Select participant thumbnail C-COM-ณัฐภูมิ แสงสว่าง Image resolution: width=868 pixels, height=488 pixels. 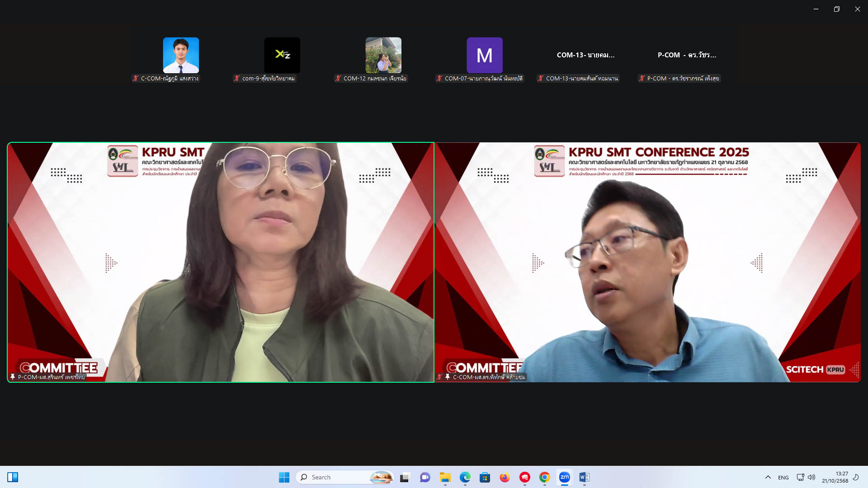point(181,55)
